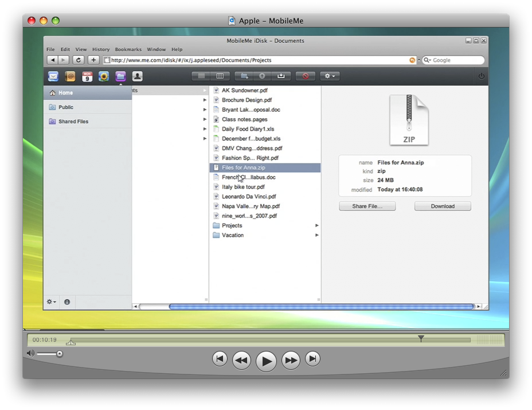Select Leonardo Da Vinci.pdf

point(265,197)
